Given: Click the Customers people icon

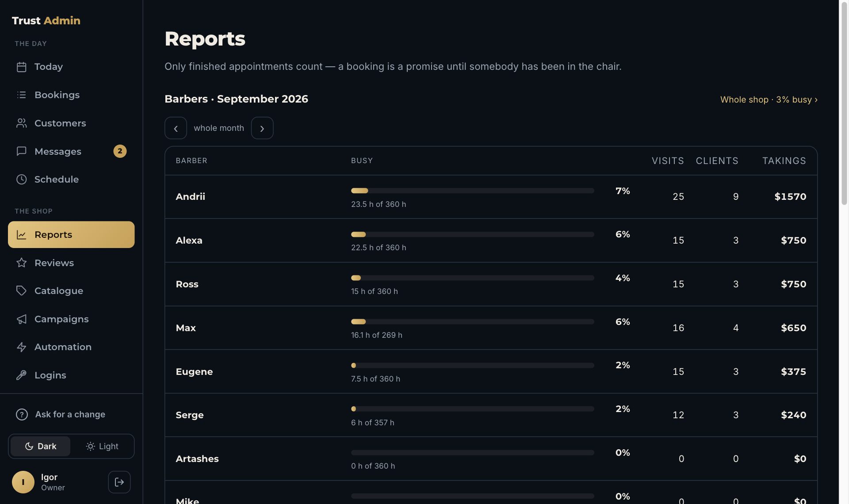Looking at the screenshot, I should click(21, 123).
